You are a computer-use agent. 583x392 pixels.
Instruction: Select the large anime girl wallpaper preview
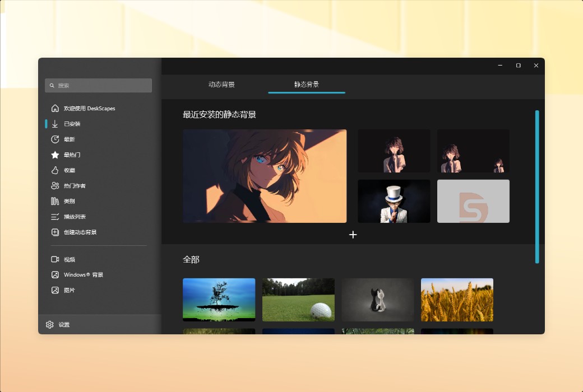tap(264, 176)
